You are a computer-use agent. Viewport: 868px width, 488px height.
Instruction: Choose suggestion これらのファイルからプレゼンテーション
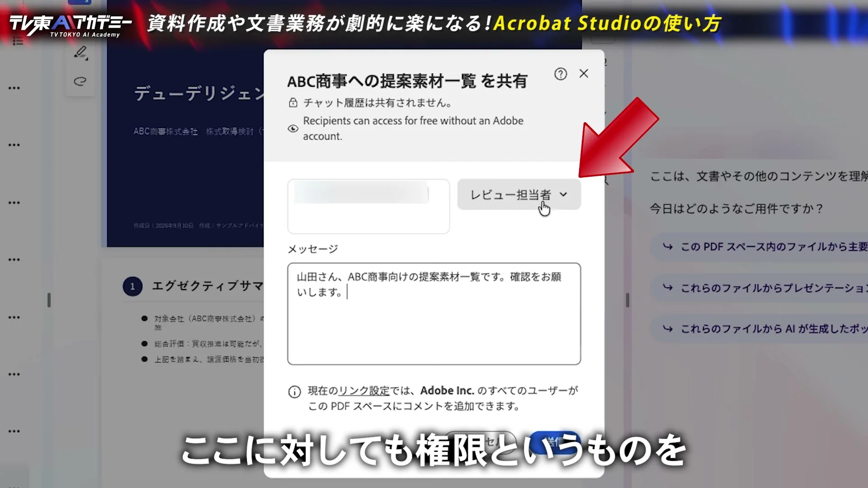pos(759,288)
